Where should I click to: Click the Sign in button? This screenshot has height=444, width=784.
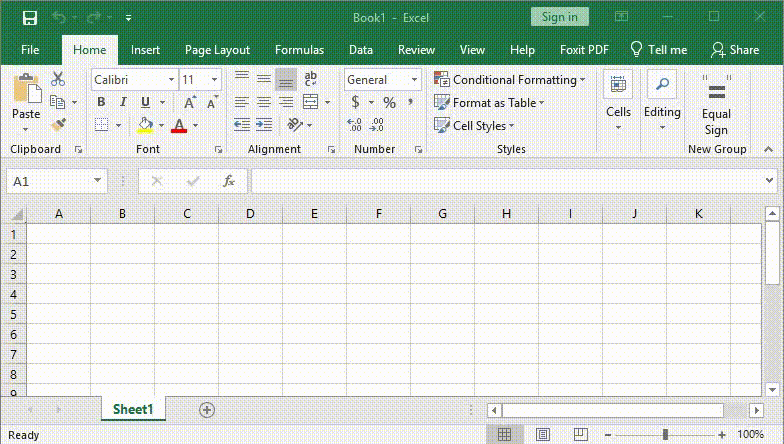[560, 18]
